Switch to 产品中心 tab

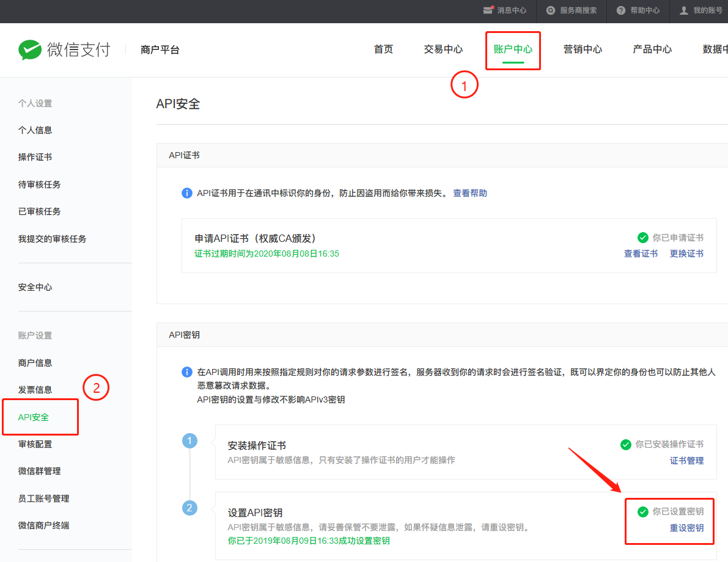click(x=652, y=49)
